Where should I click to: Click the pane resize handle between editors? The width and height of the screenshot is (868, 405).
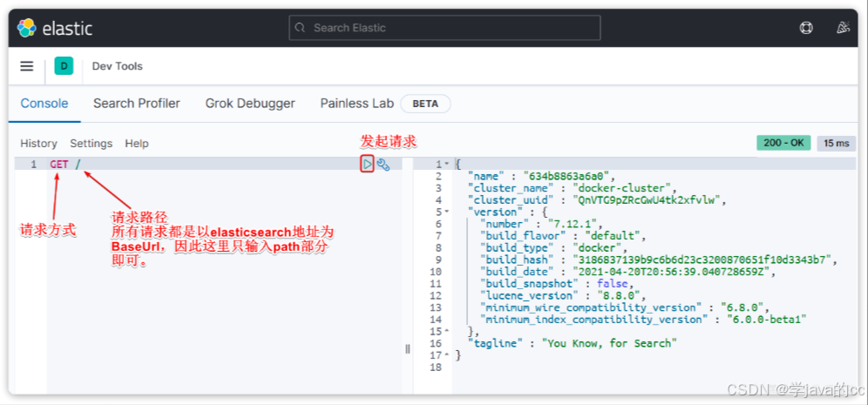pyautogui.click(x=408, y=349)
